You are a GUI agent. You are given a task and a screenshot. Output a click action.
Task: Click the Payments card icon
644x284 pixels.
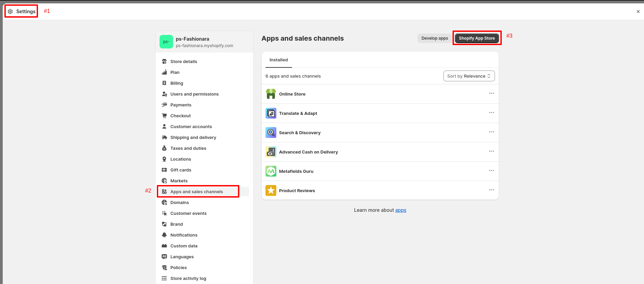164,105
